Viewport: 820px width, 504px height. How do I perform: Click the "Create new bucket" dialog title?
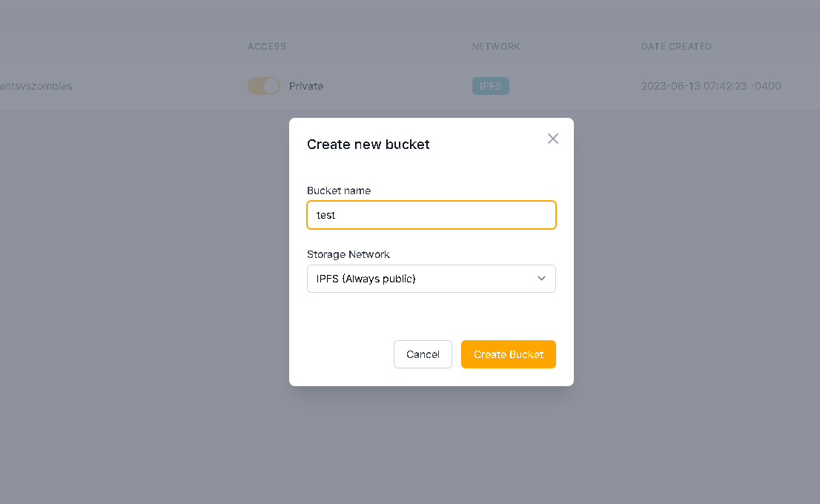[368, 145]
